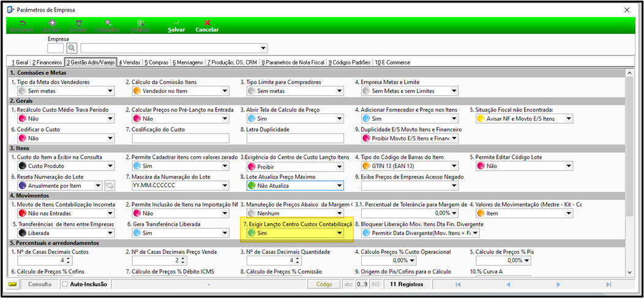Click the Consulta status bar button
Image resolution: width=644 pixels, height=298 pixels.
[39, 285]
